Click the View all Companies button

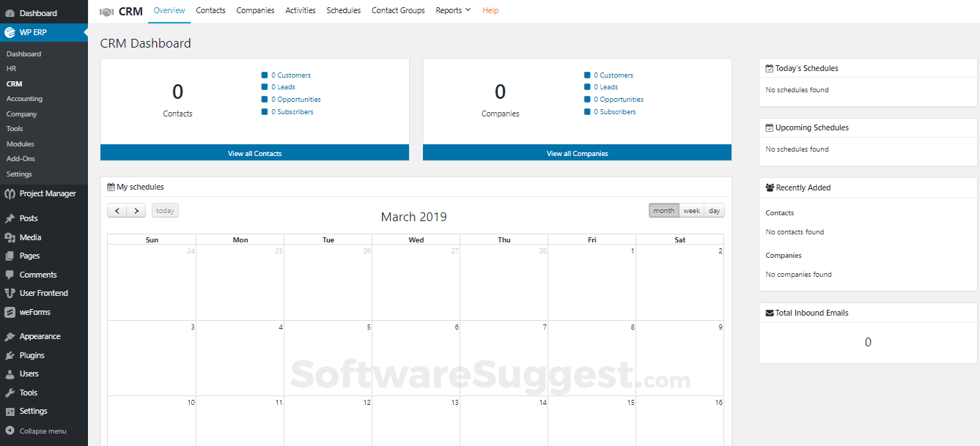coord(577,152)
